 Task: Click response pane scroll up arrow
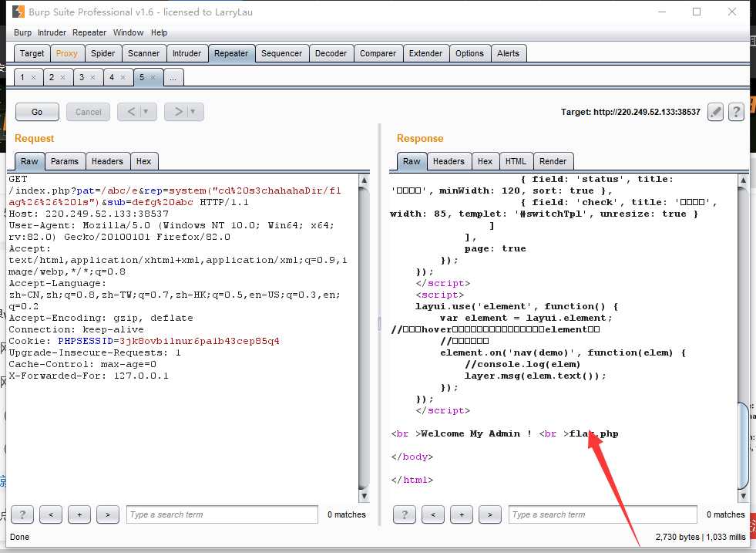pyautogui.click(x=743, y=180)
